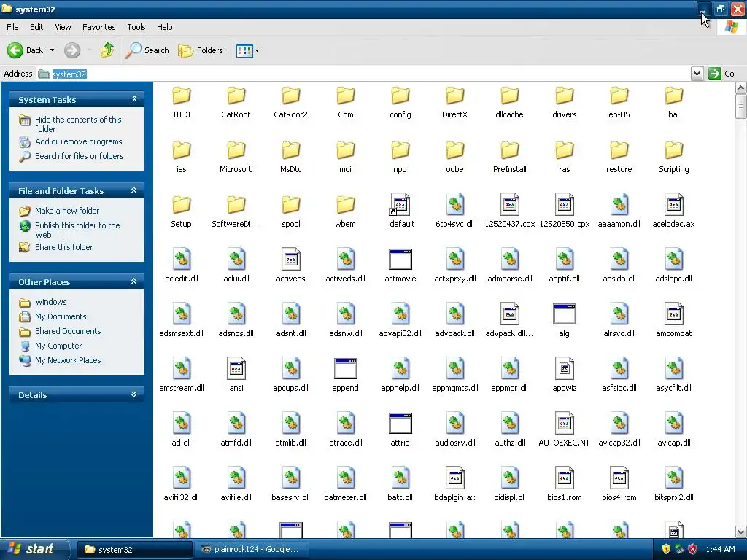
Task: Select the append application icon
Action: (345, 368)
